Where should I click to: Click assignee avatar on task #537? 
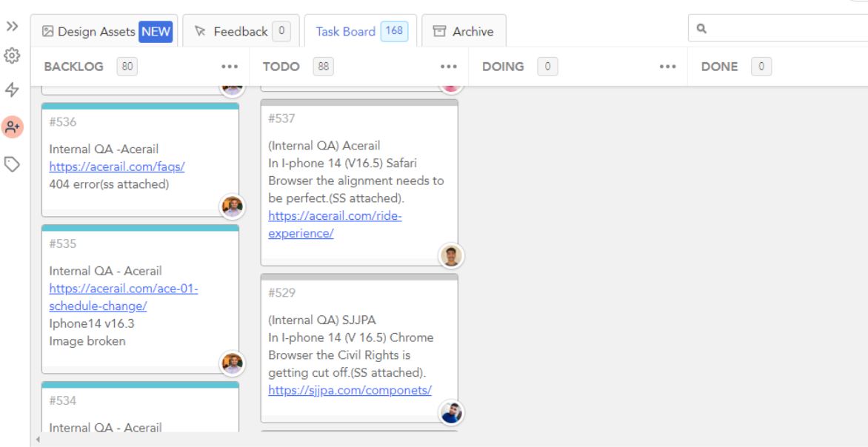click(451, 256)
